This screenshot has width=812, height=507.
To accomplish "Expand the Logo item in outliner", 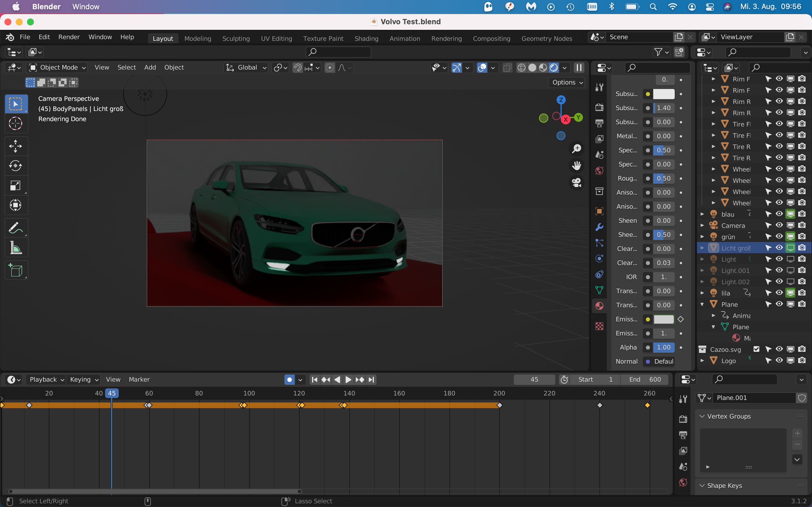I will (702, 361).
